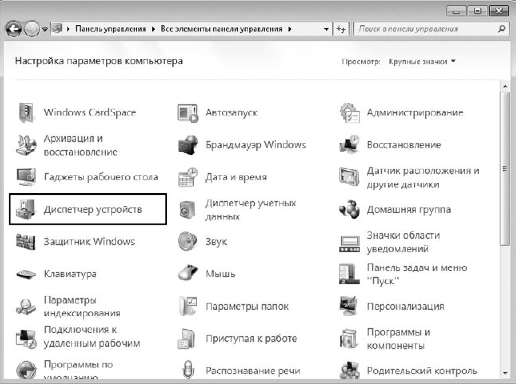Refresh the control panel view
The height and width of the screenshot is (385, 516).
point(341,29)
